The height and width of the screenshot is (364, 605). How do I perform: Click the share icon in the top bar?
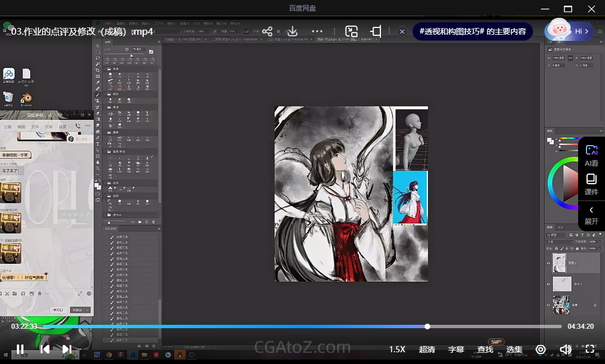[267, 31]
